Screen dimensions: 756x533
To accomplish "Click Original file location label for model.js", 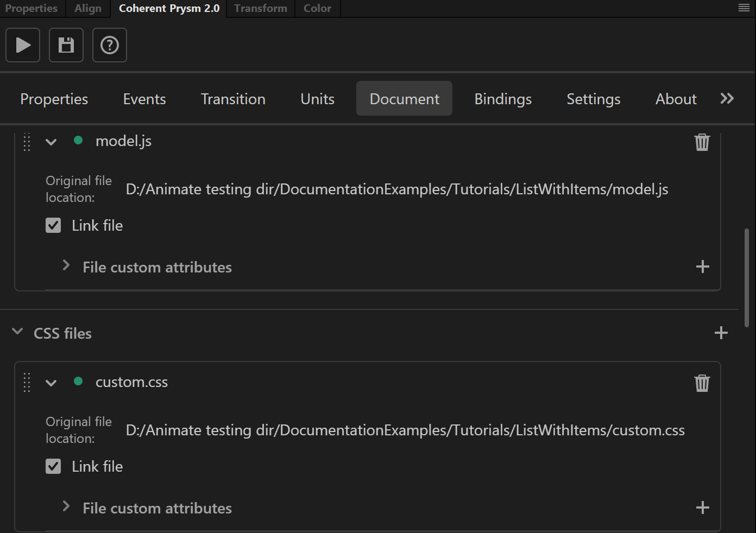I will (x=79, y=189).
